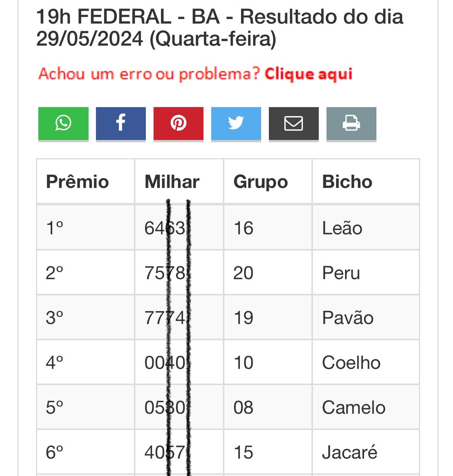This screenshot has height=476, width=453.
Task: Click 'Achou um erro ou problema?' text
Action: click(149, 73)
